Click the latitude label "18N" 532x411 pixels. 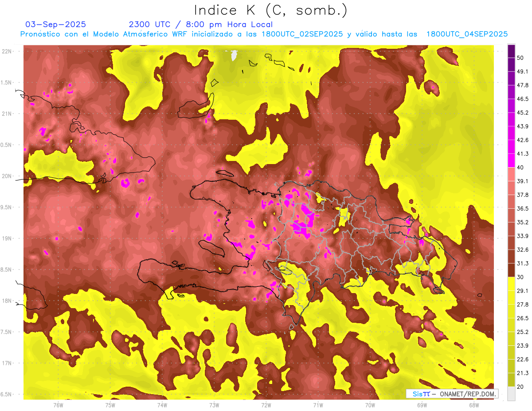[x=7, y=301]
